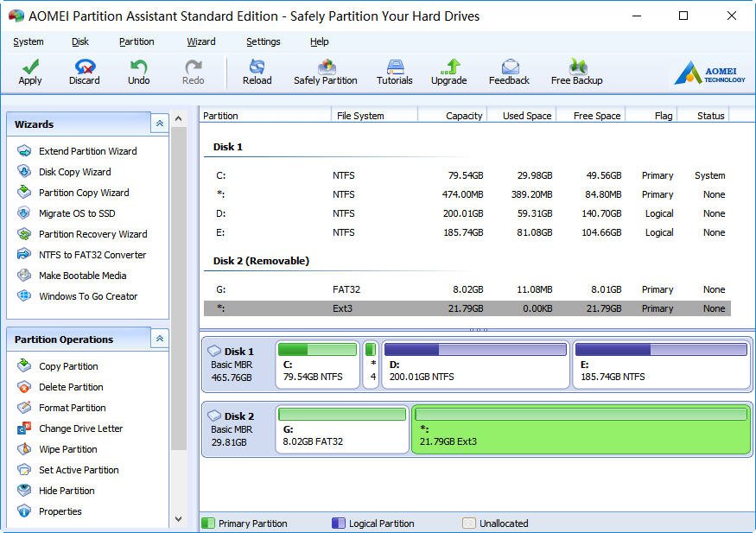Click sidebar scrollbar up arrow

(x=178, y=118)
